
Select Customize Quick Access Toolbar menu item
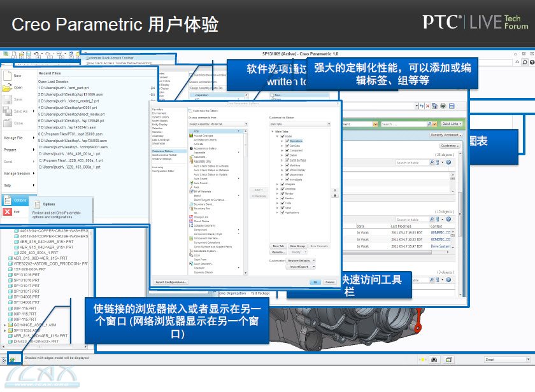(x=110, y=58)
